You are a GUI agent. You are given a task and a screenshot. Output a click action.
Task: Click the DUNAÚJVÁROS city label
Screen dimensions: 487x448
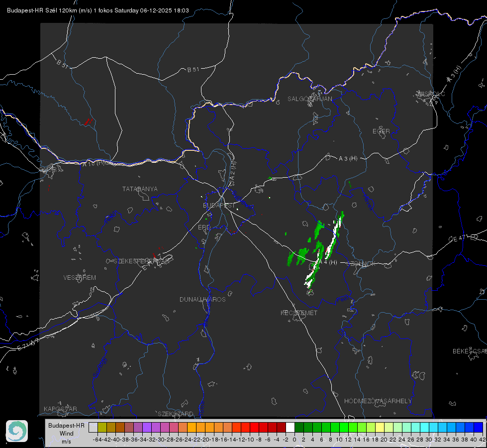[202, 299]
